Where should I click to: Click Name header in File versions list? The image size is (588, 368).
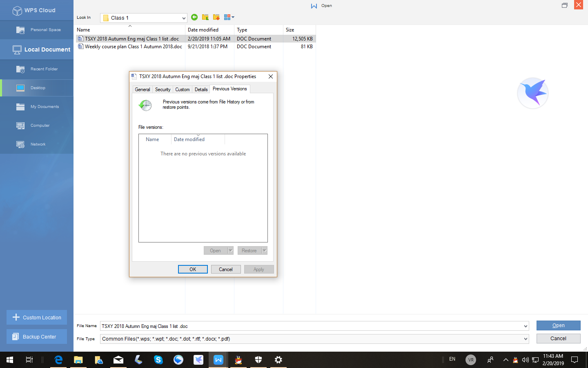155,139
